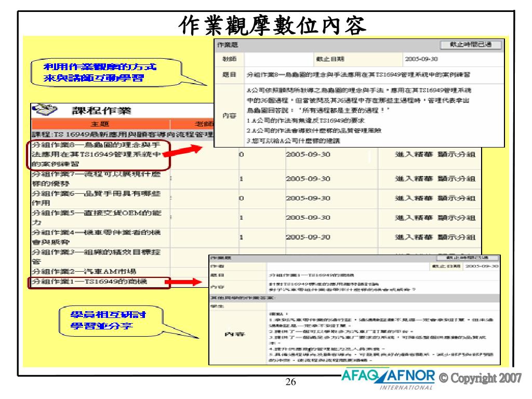Click the page number 26
This screenshot has width=532, height=399.
(290, 382)
